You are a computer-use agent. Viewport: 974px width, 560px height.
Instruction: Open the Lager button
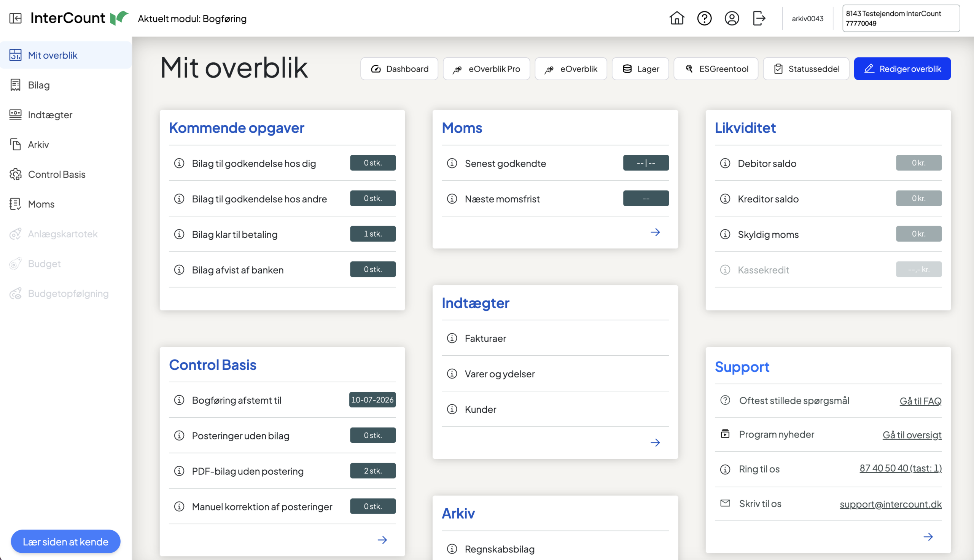(640, 68)
